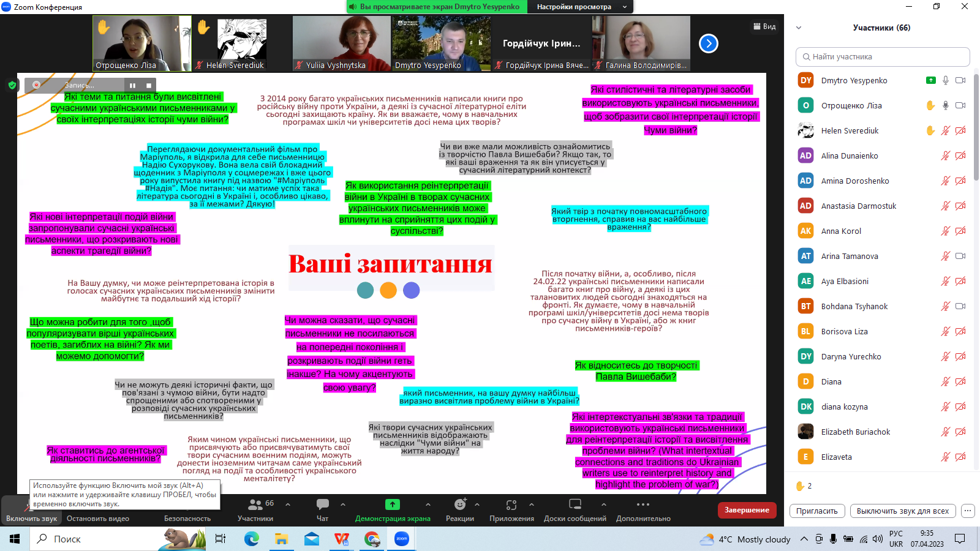Open the Apps icon in toolbar
Screen dimensions: 980x551
pyautogui.click(x=511, y=505)
